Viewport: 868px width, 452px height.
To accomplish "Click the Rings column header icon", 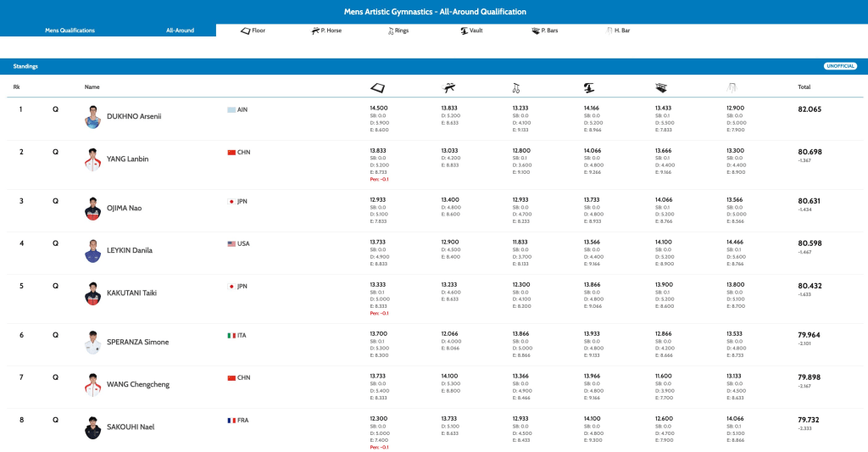I will pyautogui.click(x=516, y=86).
